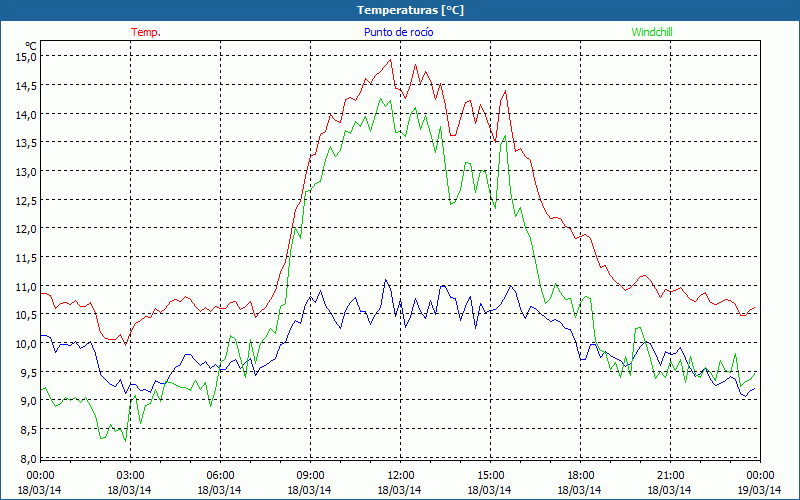Click the 13,5 y-axis value

28,143
